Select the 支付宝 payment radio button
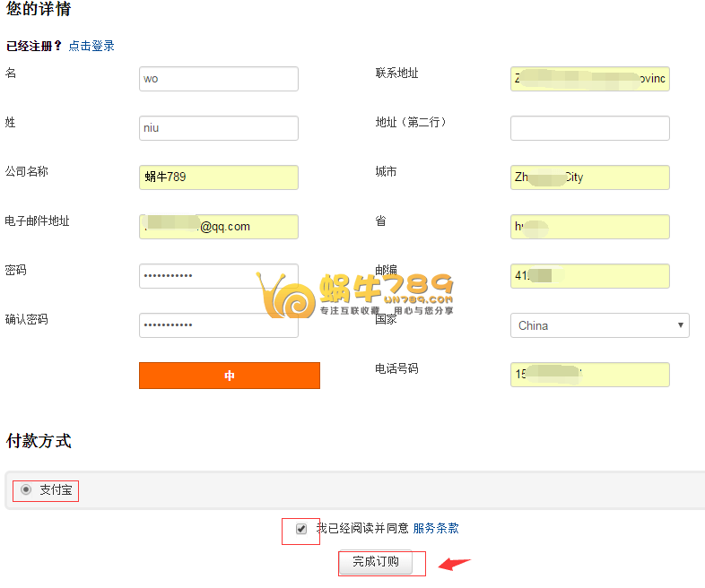705x588 pixels. click(26, 489)
